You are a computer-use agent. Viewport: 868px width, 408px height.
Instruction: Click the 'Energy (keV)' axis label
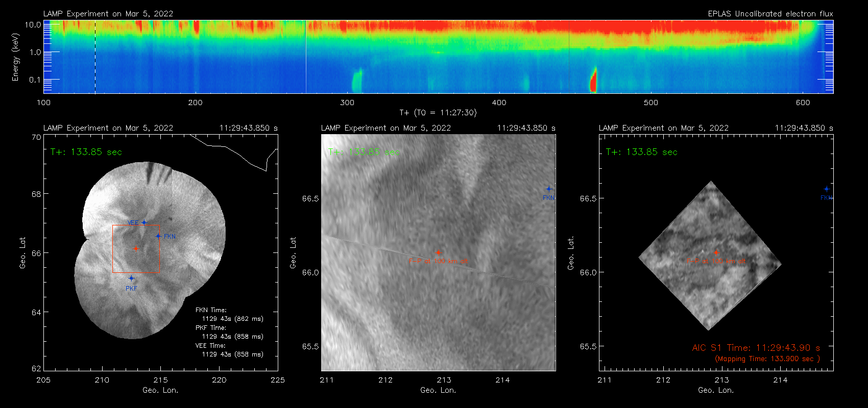(x=15, y=57)
